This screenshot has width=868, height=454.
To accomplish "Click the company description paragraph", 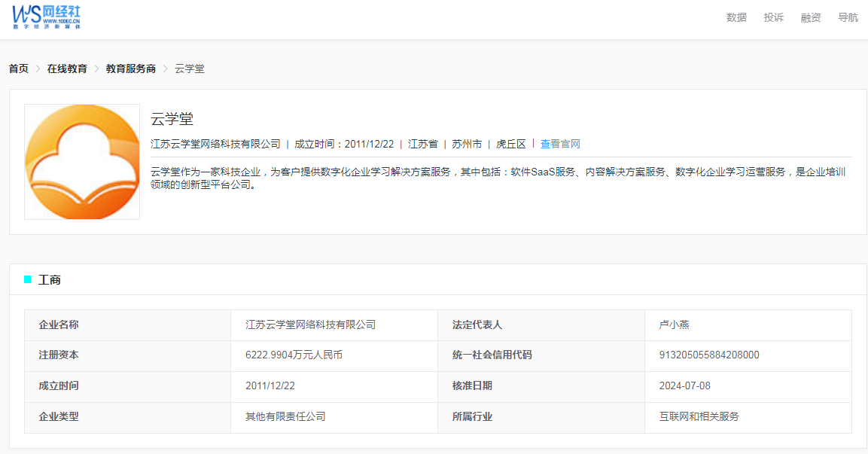I will point(498,178).
